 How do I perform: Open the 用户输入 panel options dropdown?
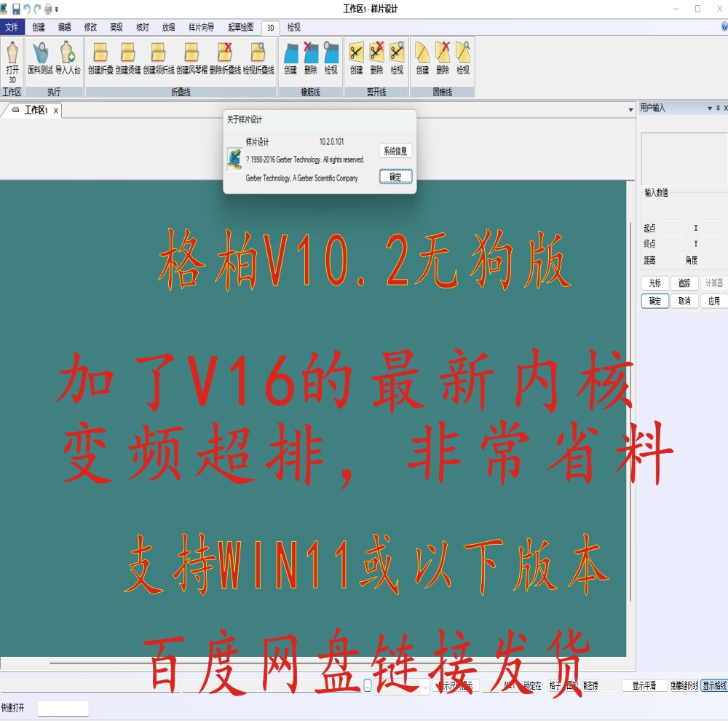[709, 109]
